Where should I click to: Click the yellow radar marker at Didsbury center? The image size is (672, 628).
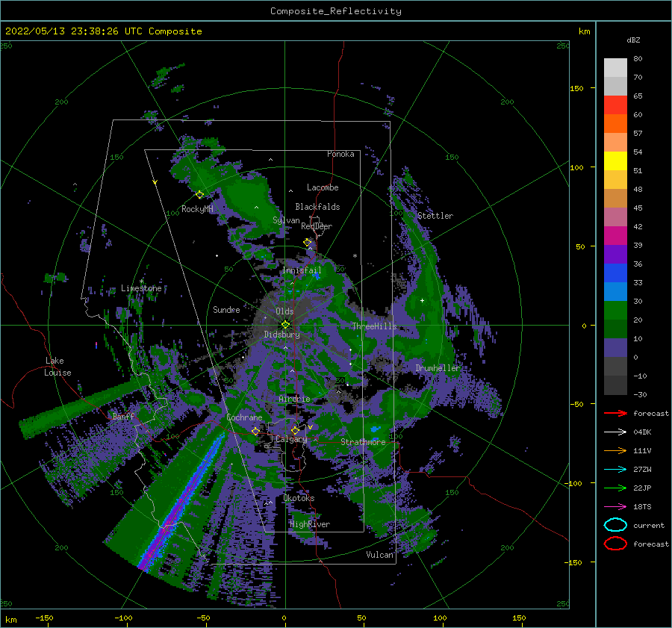285,325
